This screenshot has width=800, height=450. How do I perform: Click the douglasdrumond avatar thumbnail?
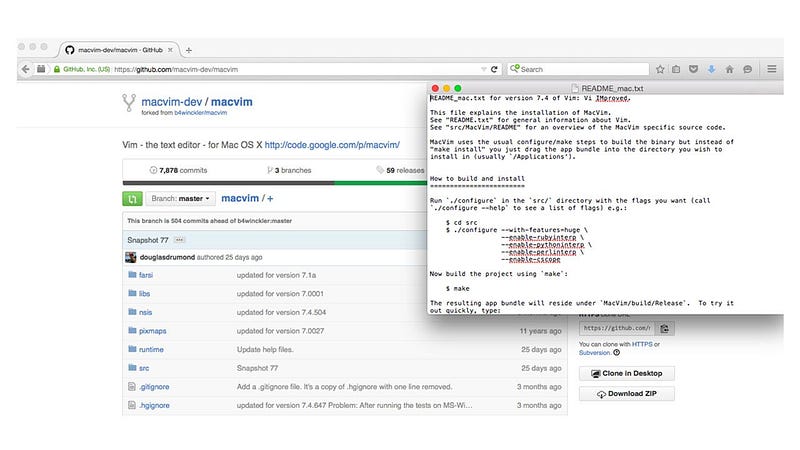(131, 257)
